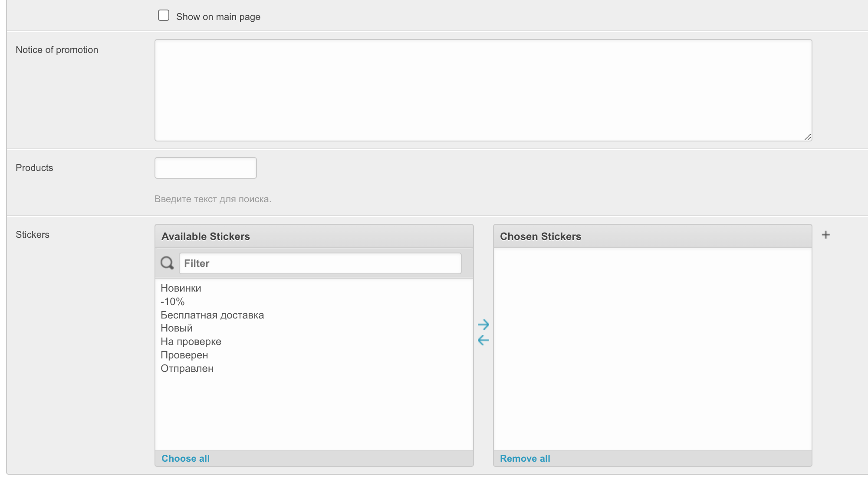868x486 pixels.
Task: Click the Products search field
Action: (x=205, y=168)
